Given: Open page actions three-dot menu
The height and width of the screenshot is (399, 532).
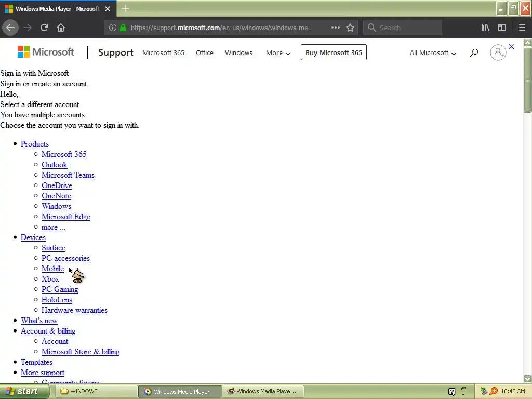Looking at the screenshot, I should coord(335,28).
